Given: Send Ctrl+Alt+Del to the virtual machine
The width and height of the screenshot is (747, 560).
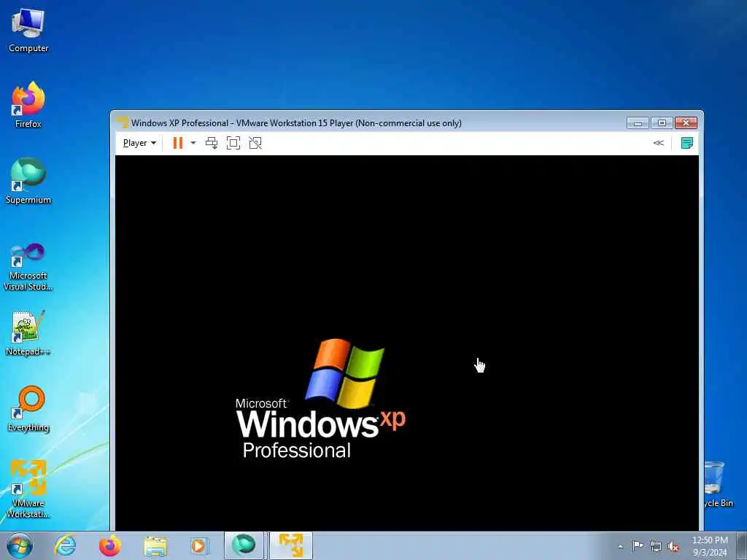Looking at the screenshot, I should 212,143.
